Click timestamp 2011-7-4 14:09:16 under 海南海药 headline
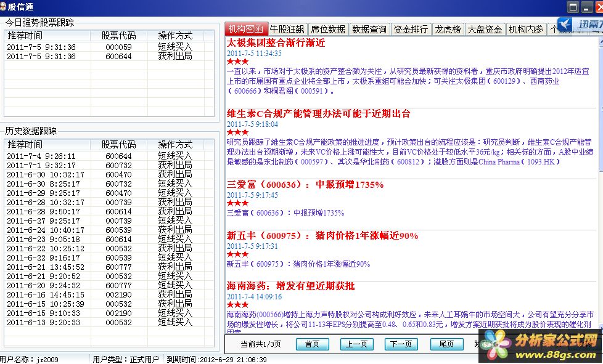This screenshot has height=364, width=603. pyautogui.click(x=254, y=296)
